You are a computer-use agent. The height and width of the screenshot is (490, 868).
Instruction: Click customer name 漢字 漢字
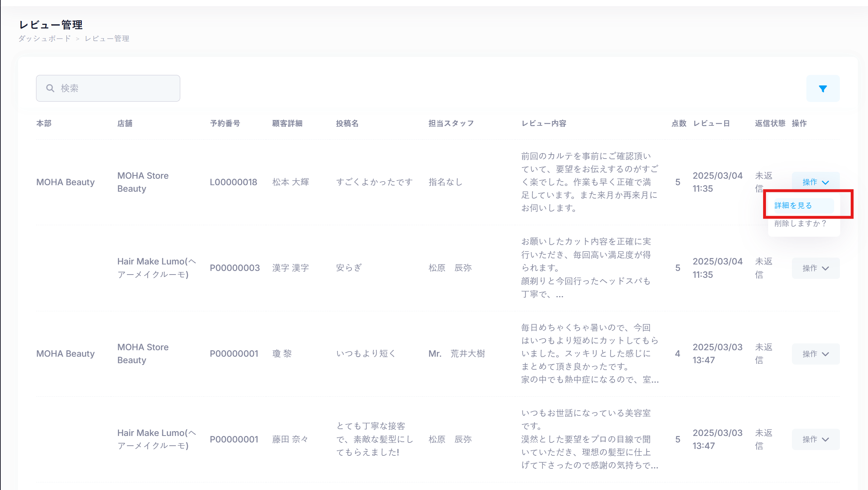(x=291, y=268)
